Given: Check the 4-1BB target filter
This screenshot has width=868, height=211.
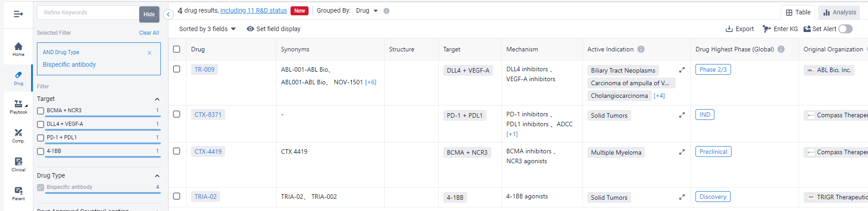Looking at the screenshot, I should tap(41, 151).
